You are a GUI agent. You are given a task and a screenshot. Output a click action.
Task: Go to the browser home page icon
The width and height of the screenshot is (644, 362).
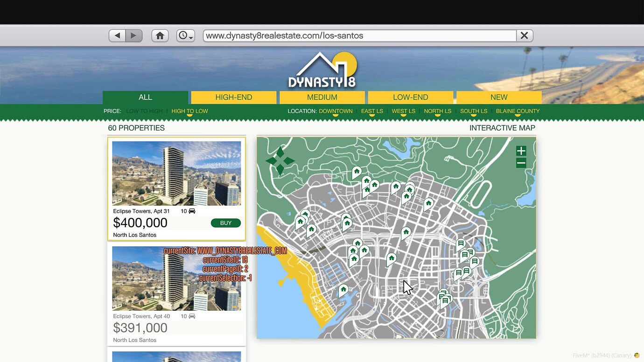pyautogui.click(x=160, y=35)
